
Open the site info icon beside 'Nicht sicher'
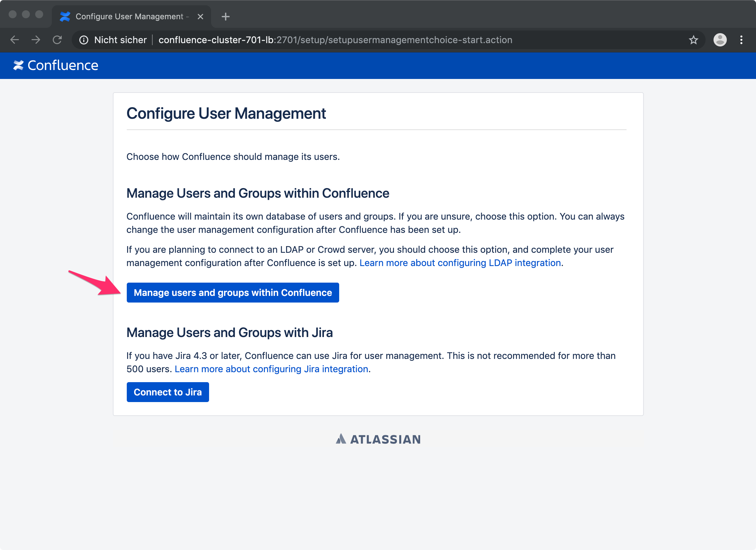click(84, 40)
